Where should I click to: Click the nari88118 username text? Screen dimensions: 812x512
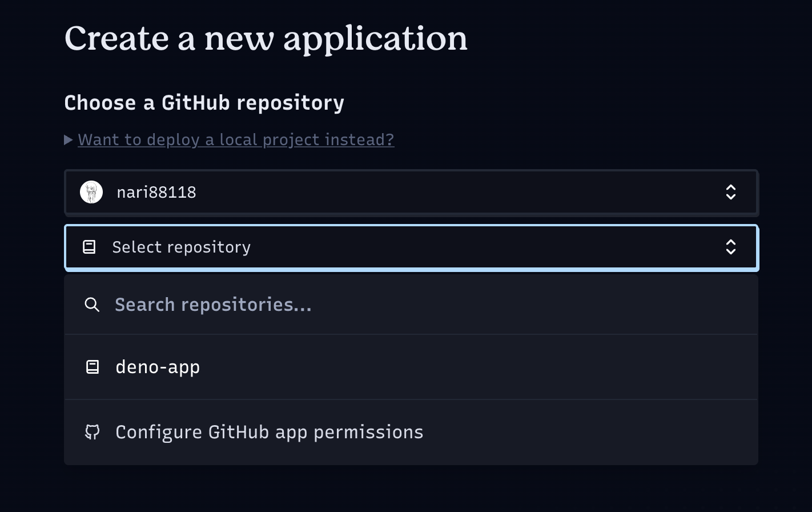click(x=156, y=192)
